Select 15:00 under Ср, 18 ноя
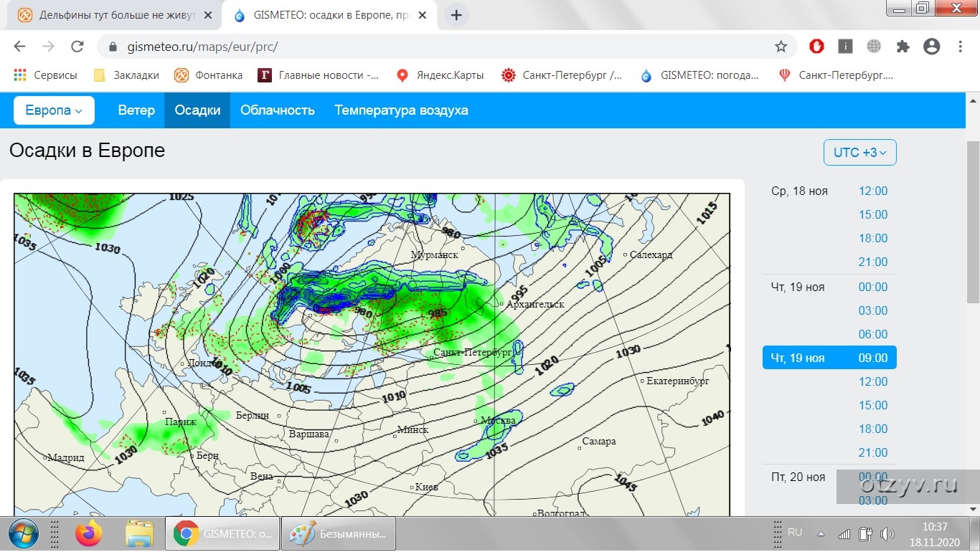The height and width of the screenshot is (552, 980). (873, 215)
